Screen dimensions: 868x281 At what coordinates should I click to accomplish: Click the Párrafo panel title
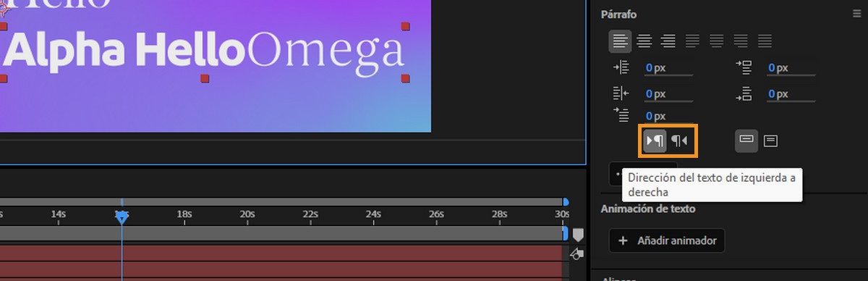click(618, 14)
